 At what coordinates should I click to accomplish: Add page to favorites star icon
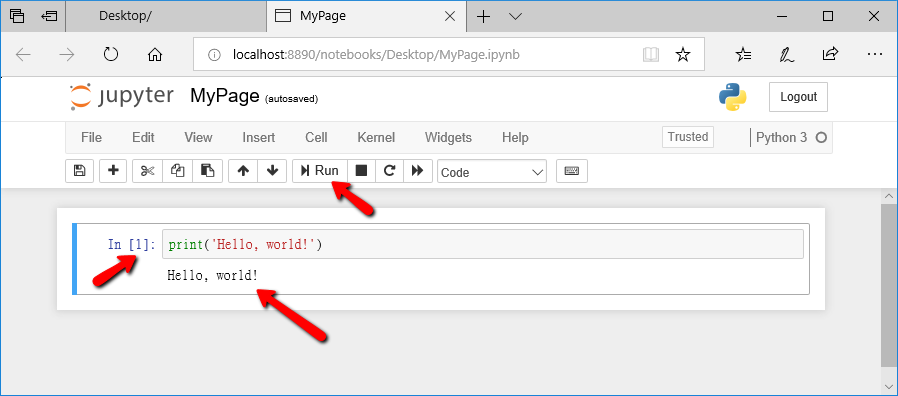pyautogui.click(x=683, y=54)
